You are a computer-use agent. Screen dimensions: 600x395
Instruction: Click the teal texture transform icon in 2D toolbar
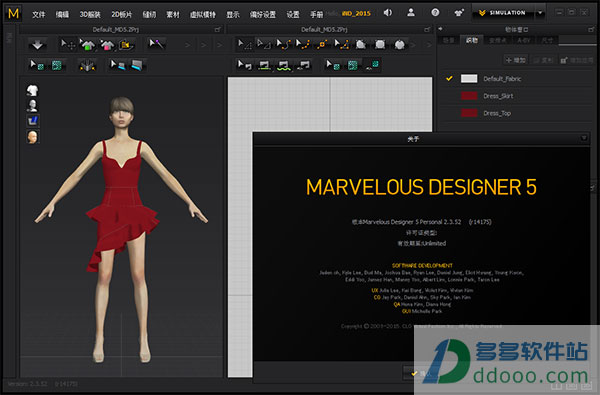tap(353, 65)
